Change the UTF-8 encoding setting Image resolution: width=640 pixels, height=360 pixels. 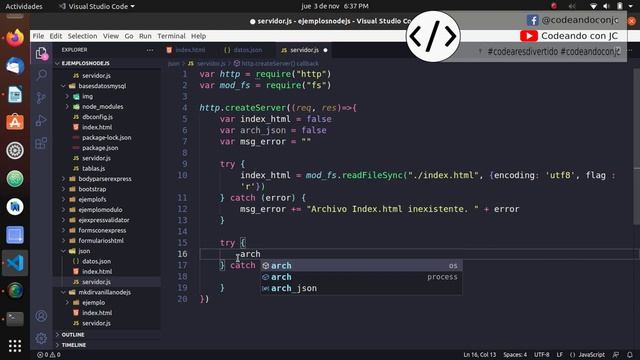point(542,355)
